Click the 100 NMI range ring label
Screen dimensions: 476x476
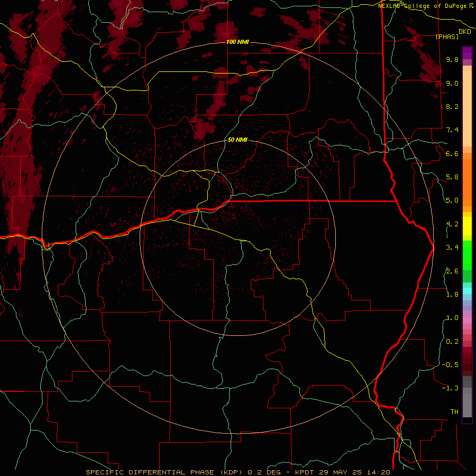point(237,42)
